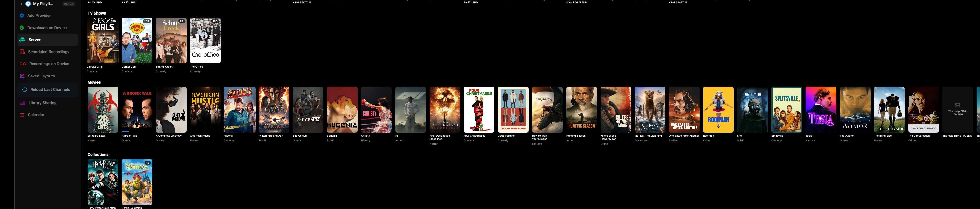Click the Reload Last Channels button
The height and width of the screenshot is (209, 980).
click(47, 90)
